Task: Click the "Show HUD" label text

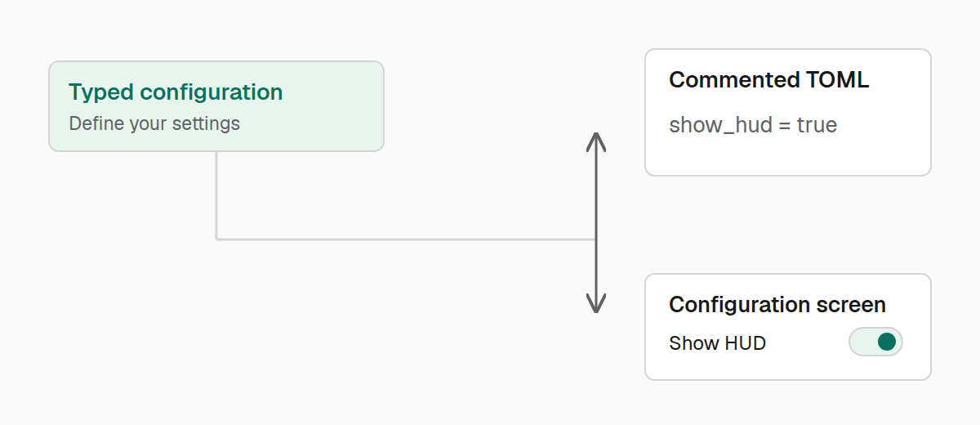Action: click(x=717, y=343)
